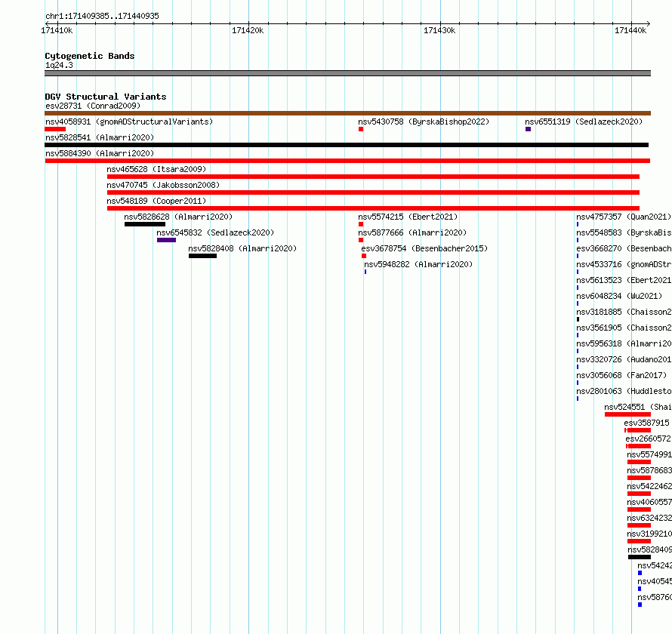Viewport: 672px width, 634px height.
Task: Click the DGV Structural Variants track title
Action: pos(106,97)
